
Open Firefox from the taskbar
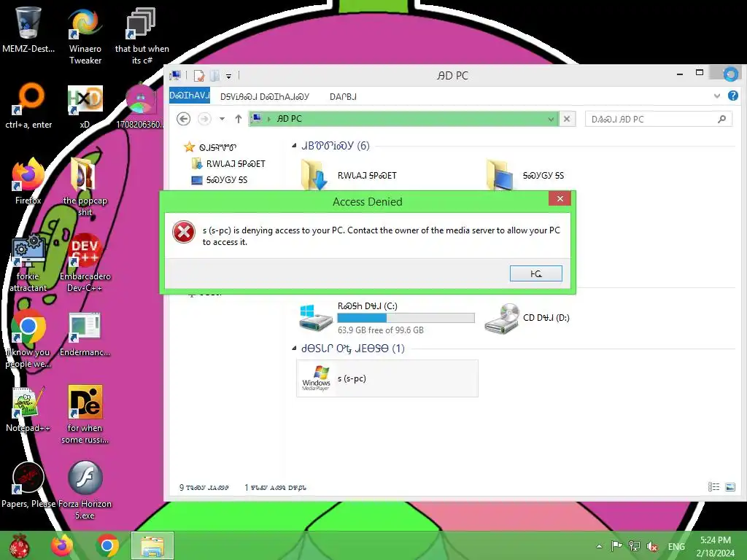(x=62, y=545)
